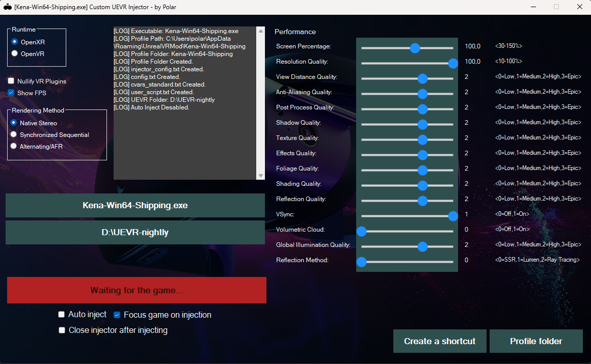The image size is (591, 364).
Task: Click log line 'Executable: Kena-Win64-Shipping.exe'
Action: (x=176, y=31)
